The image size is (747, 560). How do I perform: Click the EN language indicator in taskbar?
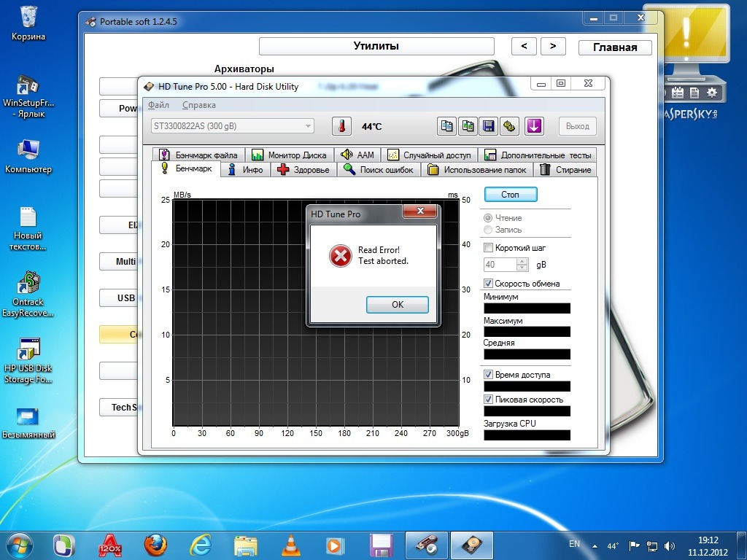(574, 544)
